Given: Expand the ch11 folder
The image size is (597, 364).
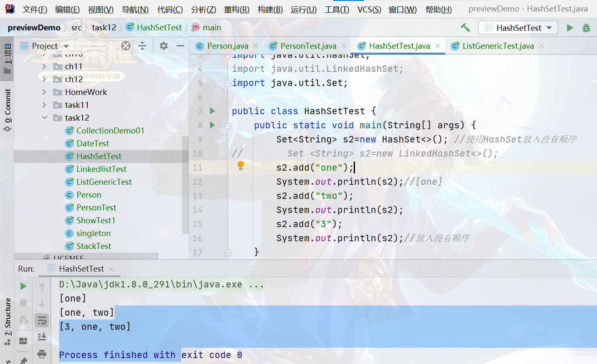Looking at the screenshot, I should 44,67.
